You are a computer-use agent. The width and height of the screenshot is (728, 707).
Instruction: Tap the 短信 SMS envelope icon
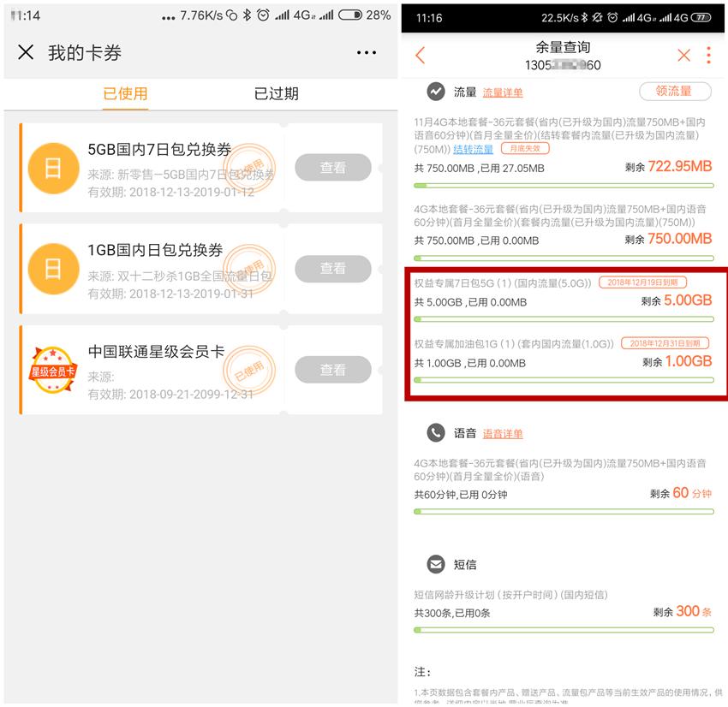coord(433,564)
